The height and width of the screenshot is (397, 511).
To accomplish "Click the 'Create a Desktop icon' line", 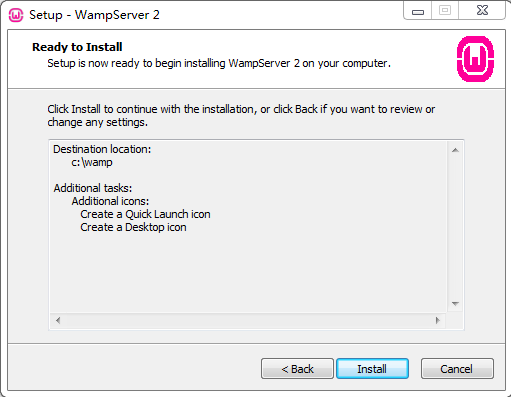I will click(133, 227).
